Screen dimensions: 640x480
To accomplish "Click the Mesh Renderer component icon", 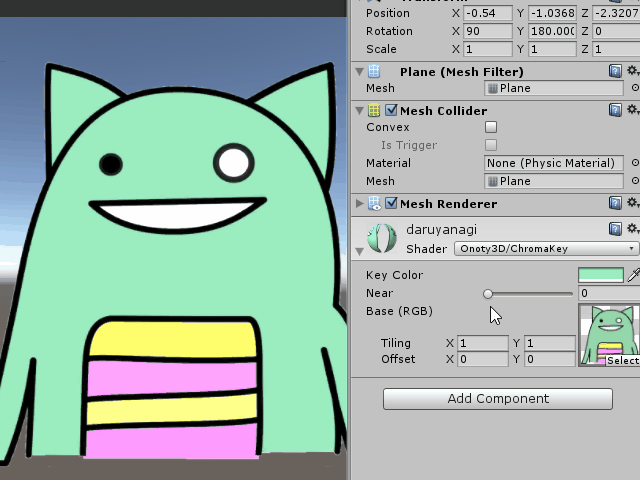I will pyautogui.click(x=374, y=203).
